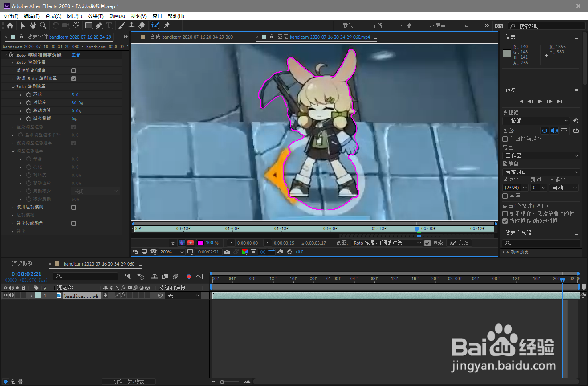Toggle frame blending switch in timeline
Viewport: 588px width, 386px height.
pyautogui.click(x=165, y=276)
